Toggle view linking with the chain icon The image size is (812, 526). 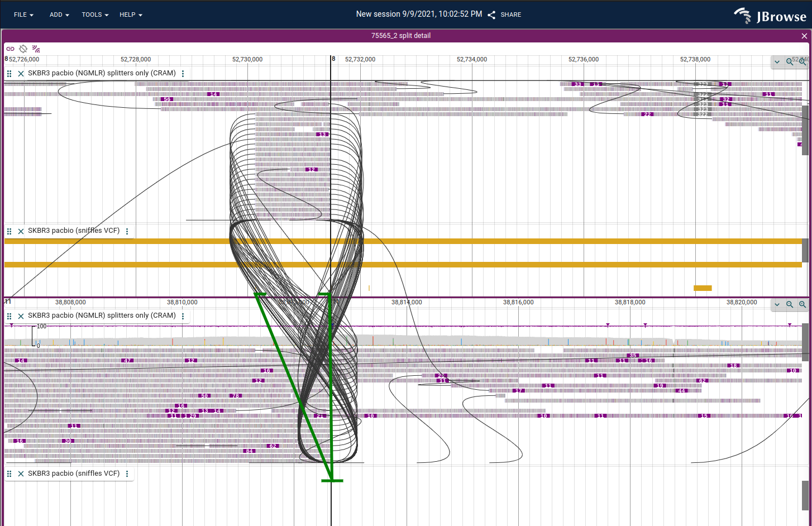[9, 49]
